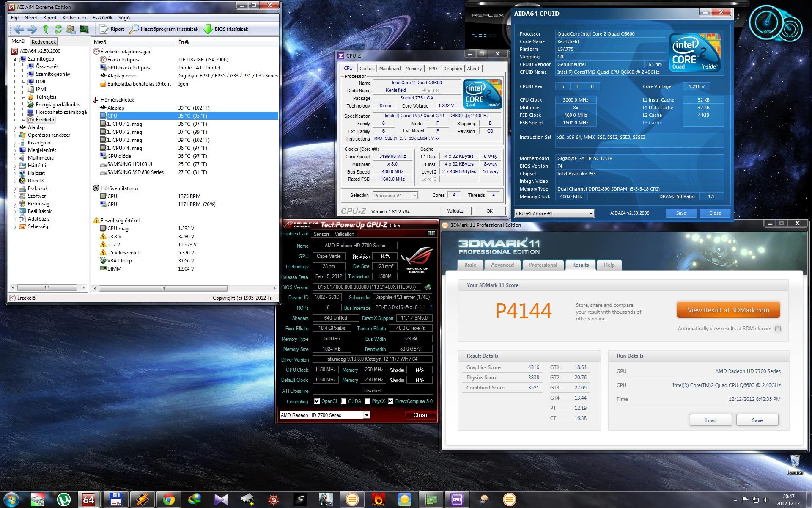Toggle the PhysX checkbox in GPU-Z

368,401
